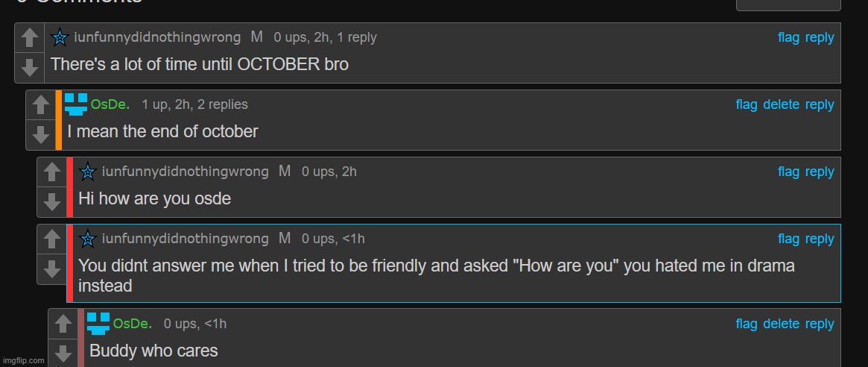Upvote the "I mean the end of october" comment
The width and height of the screenshot is (868, 367).
click(x=40, y=105)
